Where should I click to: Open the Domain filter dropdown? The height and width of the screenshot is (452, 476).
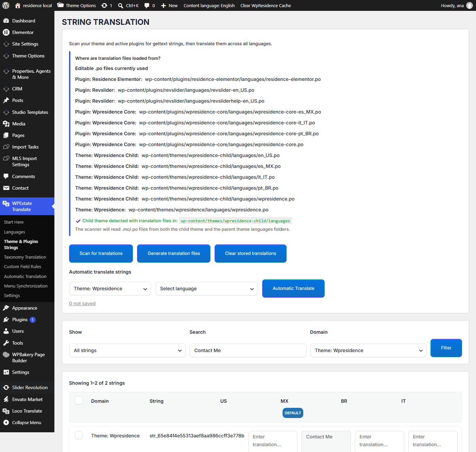(x=369, y=350)
